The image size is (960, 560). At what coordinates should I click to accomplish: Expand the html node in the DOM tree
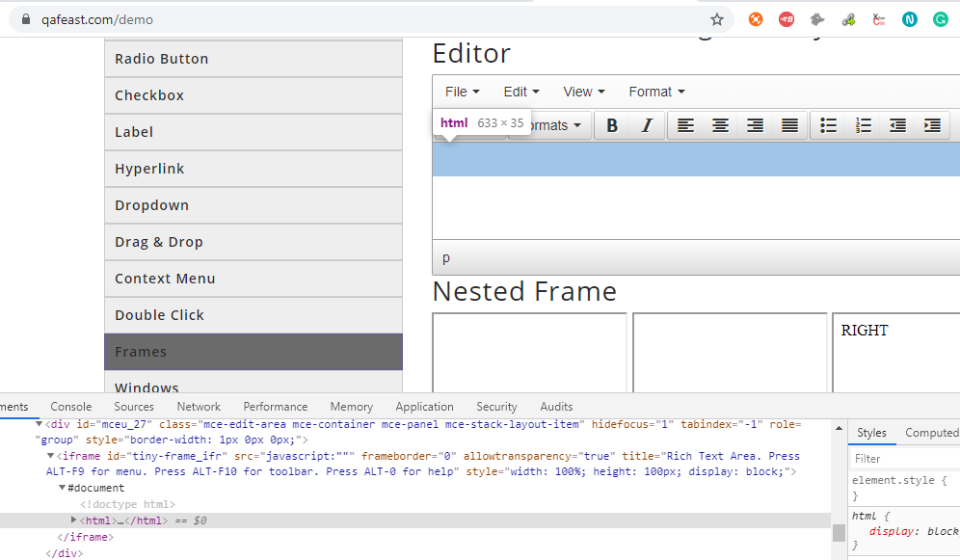(x=73, y=520)
